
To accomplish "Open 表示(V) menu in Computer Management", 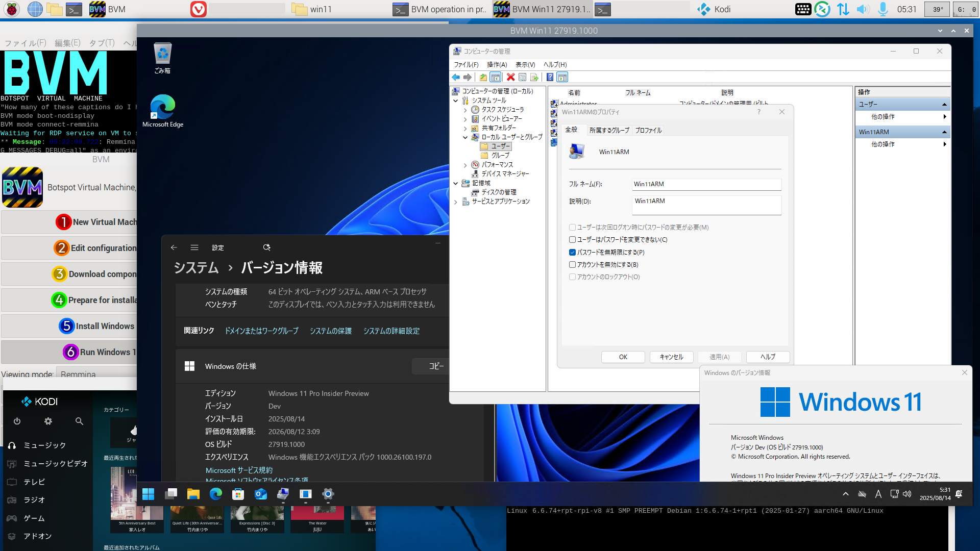I will click(525, 65).
